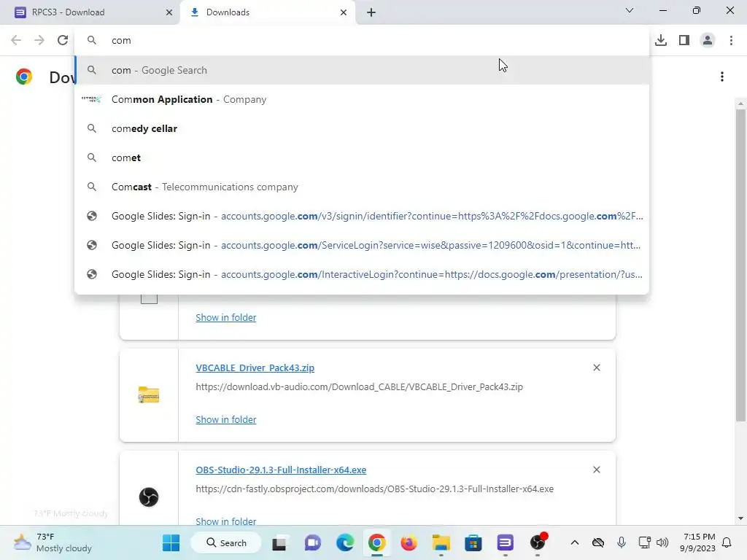This screenshot has width=747, height=560.
Task: Launch Microsoft Edge from taskbar
Action: coord(345,542)
